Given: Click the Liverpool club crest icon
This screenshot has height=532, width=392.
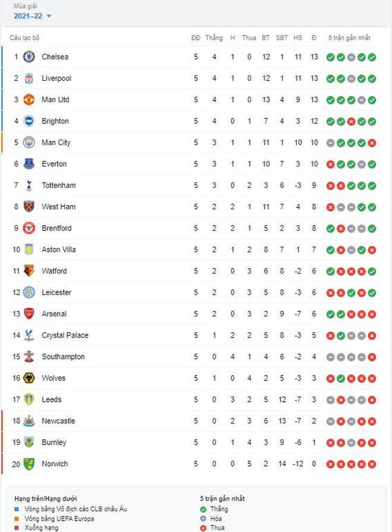Looking at the screenshot, I should click(x=29, y=78).
